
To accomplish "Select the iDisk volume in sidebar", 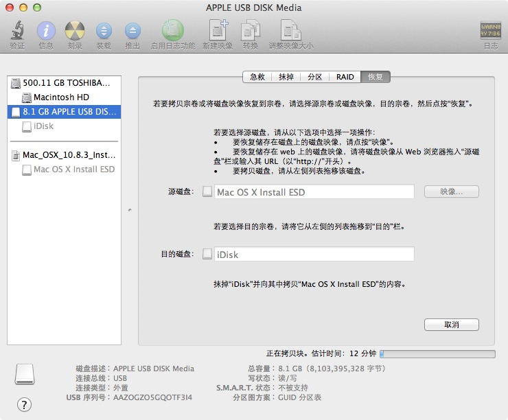I will tap(64, 126).
